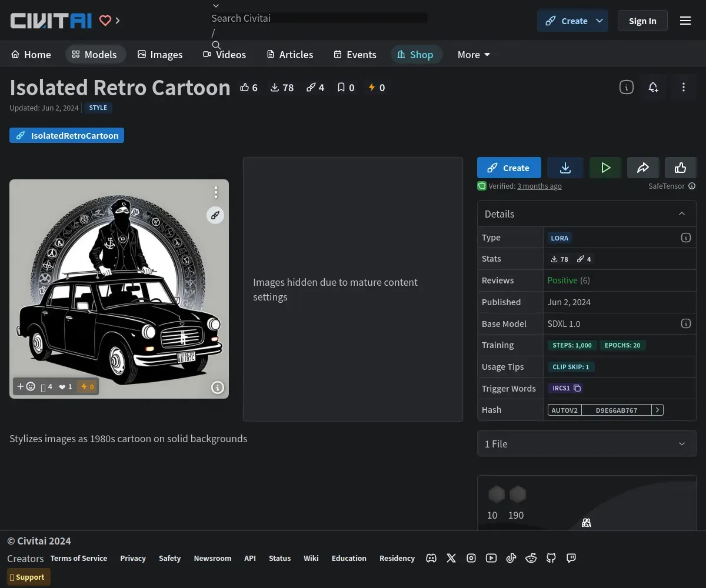Click the share arrow icon button
The width and height of the screenshot is (706, 588).
[642, 168]
